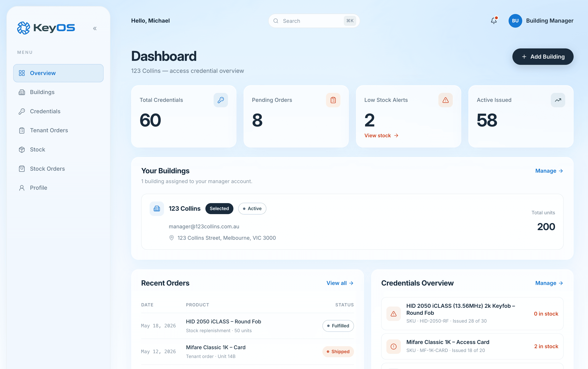Click the Fulfilled status badge
This screenshot has height=369, width=588.
tap(338, 326)
